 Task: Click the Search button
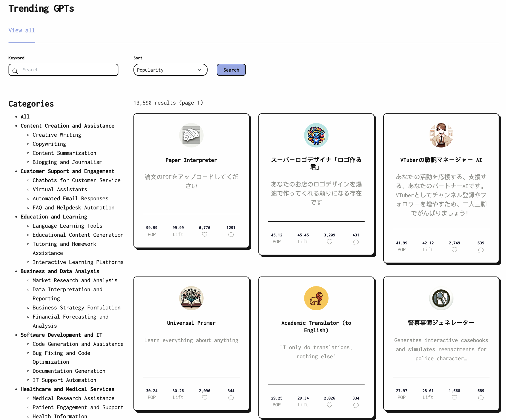click(231, 70)
